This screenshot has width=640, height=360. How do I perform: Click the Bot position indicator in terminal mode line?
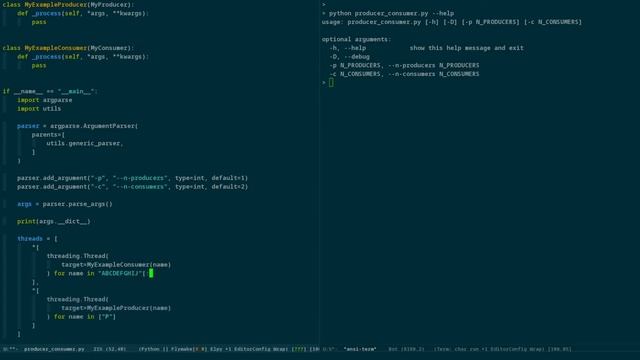(407, 349)
